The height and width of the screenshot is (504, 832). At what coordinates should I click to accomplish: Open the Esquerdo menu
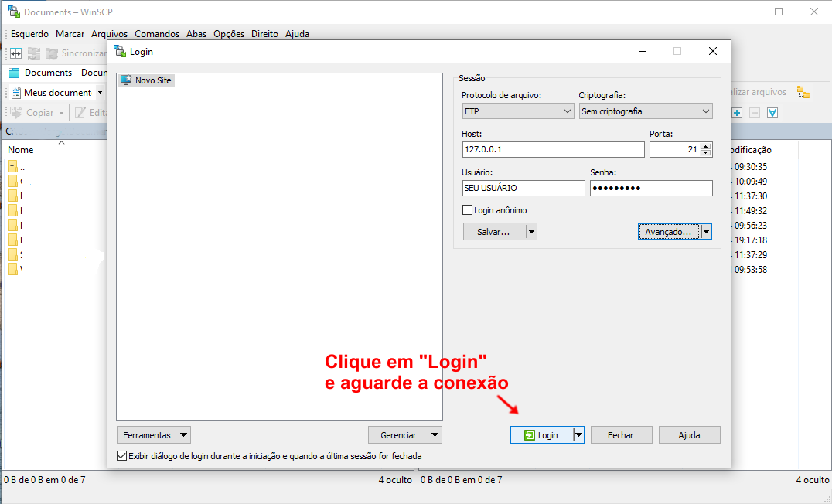(x=29, y=33)
